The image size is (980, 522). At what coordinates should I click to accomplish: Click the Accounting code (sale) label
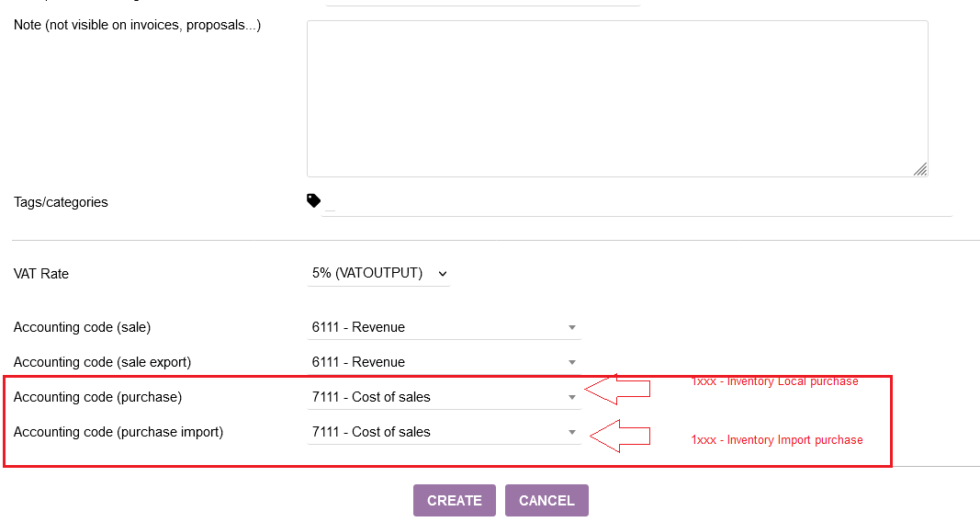(82, 327)
